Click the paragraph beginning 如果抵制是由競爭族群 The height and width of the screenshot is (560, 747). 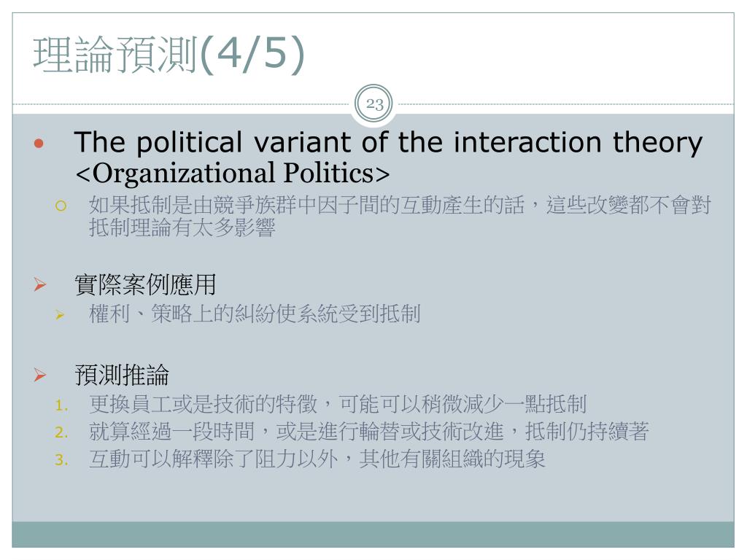pyautogui.click(x=400, y=216)
